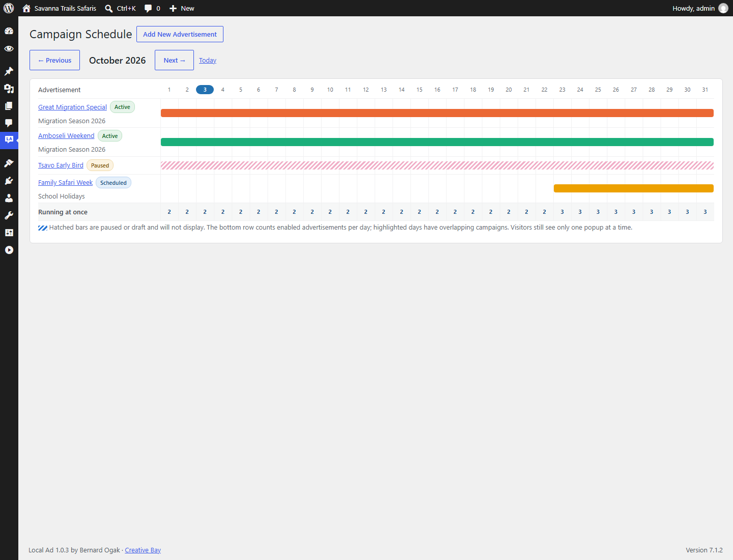Image resolution: width=733 pixels, height=560 pixels.
Task: Open Great Migration Special advertisement
Action: click(x=72, y=107)
